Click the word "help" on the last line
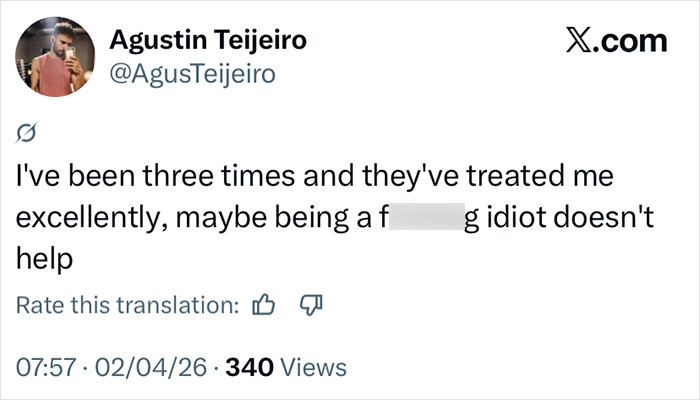This screenshot has height=400, width=700. click(x=45, y=258)
